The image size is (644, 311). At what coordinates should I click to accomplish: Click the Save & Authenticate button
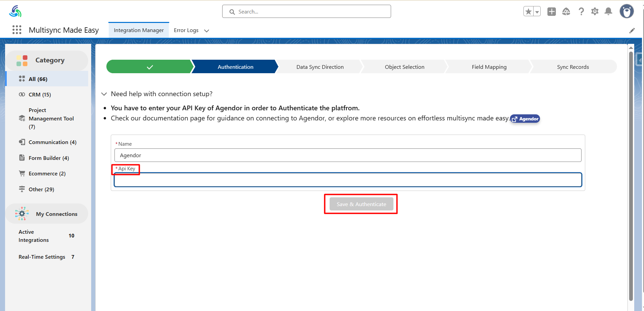point(361,204)
